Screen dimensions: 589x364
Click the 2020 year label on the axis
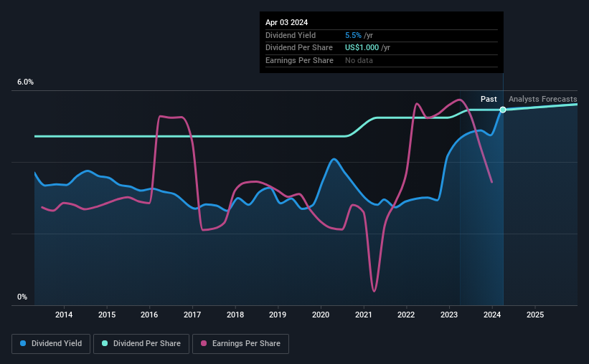[321, 315]
